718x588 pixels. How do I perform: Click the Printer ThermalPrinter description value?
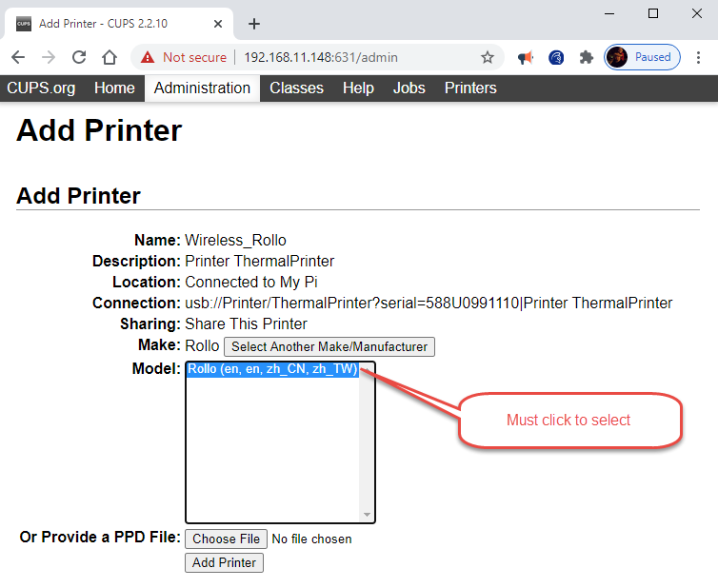260,262
